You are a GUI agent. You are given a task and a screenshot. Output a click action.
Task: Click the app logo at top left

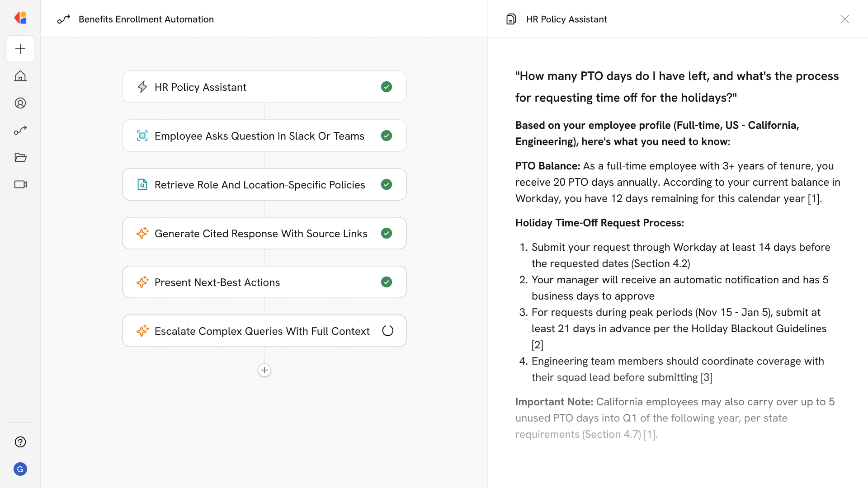click(20, 18)
